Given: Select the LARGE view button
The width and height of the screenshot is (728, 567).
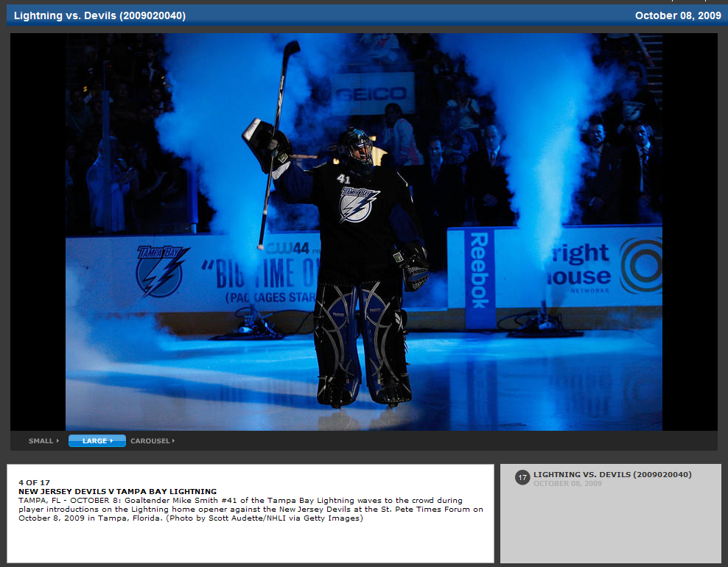Looking at the screenshot, I should (x=97, y=441).
